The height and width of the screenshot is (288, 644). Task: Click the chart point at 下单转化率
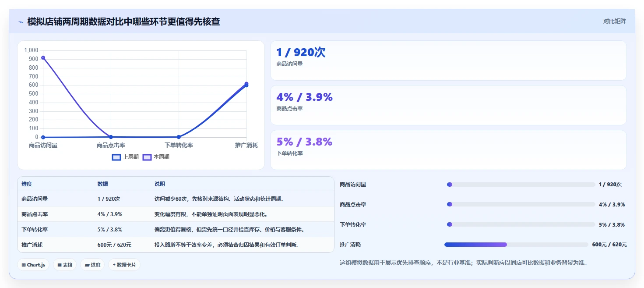click(179, 137)
